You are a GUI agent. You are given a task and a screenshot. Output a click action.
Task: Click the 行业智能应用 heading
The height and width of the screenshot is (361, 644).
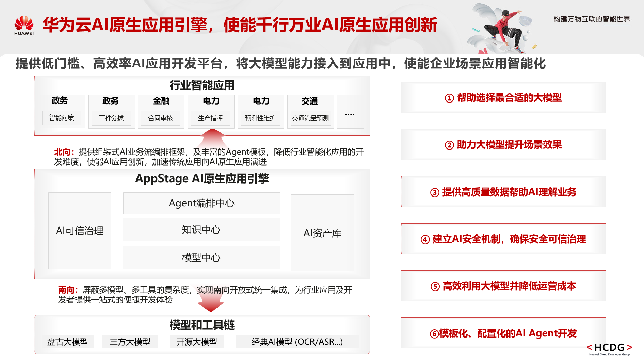pos(202,85)
